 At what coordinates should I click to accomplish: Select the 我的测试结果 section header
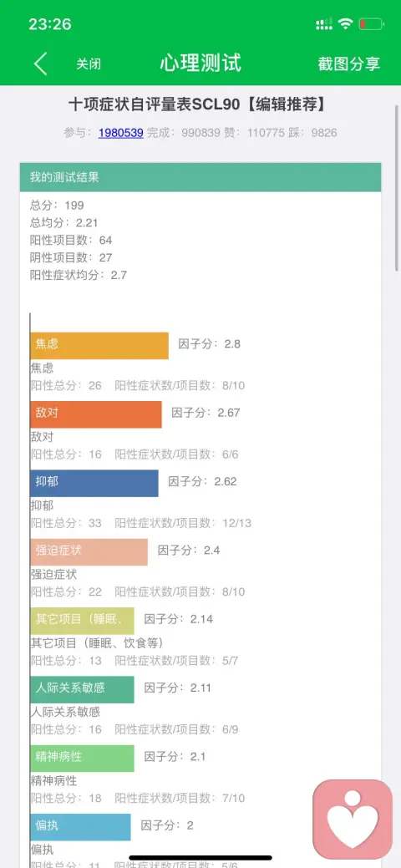point(200,177)
